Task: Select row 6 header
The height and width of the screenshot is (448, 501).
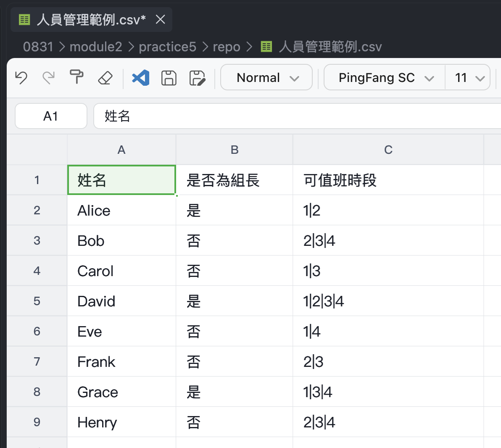Action: click(x=37, y=331)
